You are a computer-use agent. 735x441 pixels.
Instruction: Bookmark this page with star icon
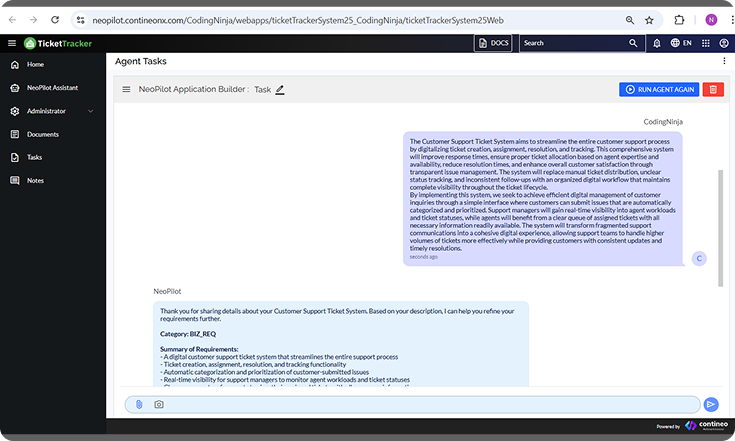(649, 20)
